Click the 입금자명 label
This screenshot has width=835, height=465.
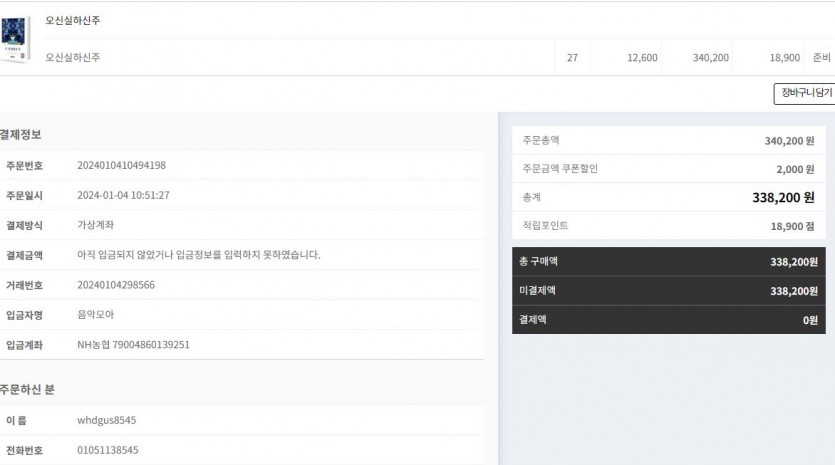[x=24, y=315]
